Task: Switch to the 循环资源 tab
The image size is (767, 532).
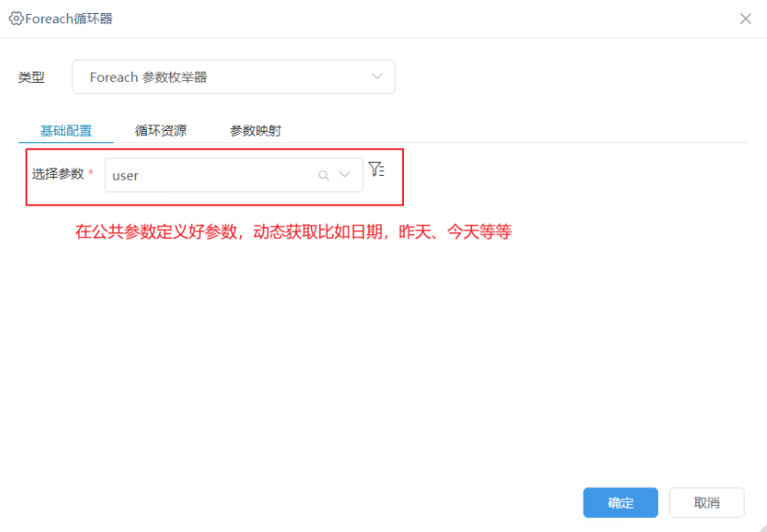Action: [161, 130]
